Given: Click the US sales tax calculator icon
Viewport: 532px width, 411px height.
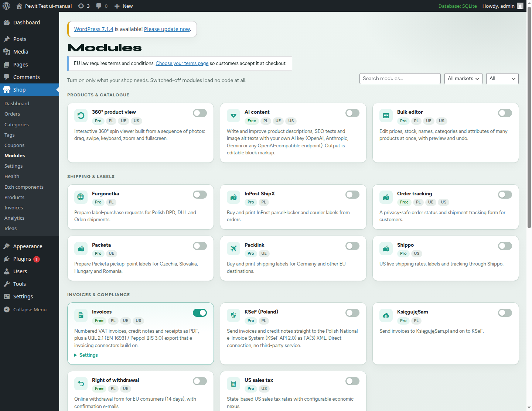Looking at the screenshot, I should [x=233, y=384].
